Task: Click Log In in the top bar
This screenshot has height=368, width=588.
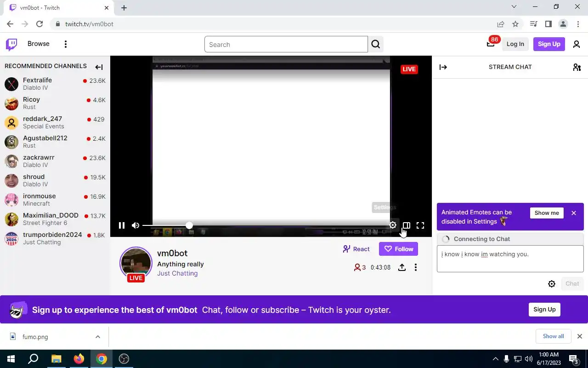Action: coord(515,44)
